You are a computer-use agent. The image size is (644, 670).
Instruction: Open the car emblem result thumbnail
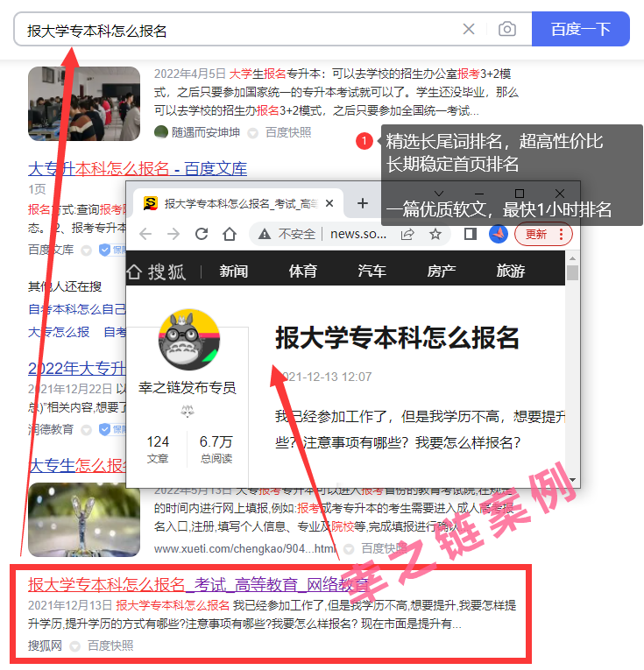[84, 519]
